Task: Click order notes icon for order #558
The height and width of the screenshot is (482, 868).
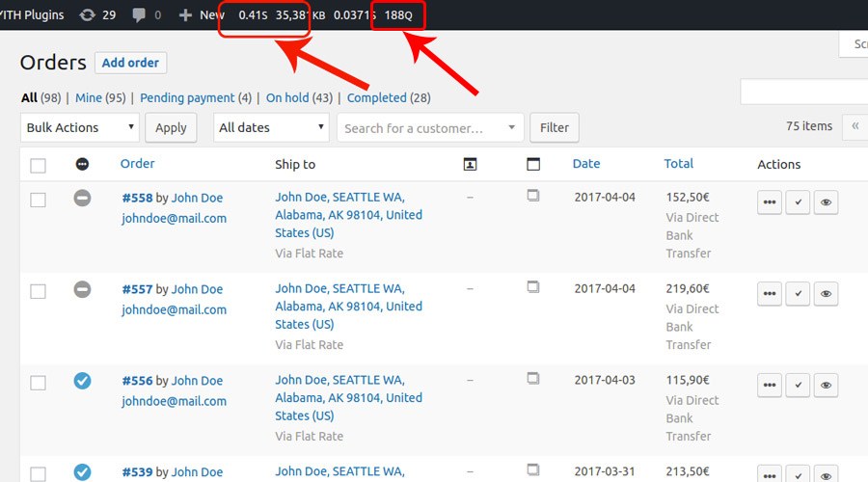Action: point(533,196)
